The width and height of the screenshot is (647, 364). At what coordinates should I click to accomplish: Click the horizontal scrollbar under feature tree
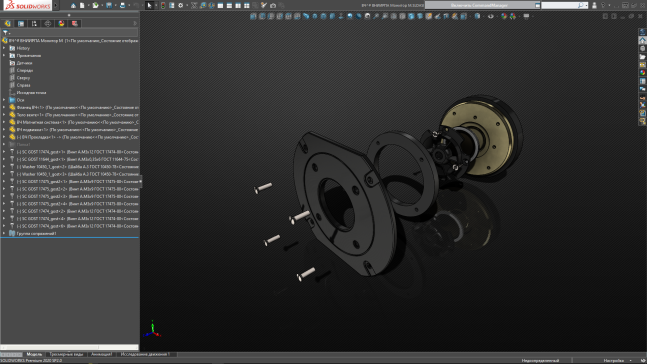tap(69, 347)
